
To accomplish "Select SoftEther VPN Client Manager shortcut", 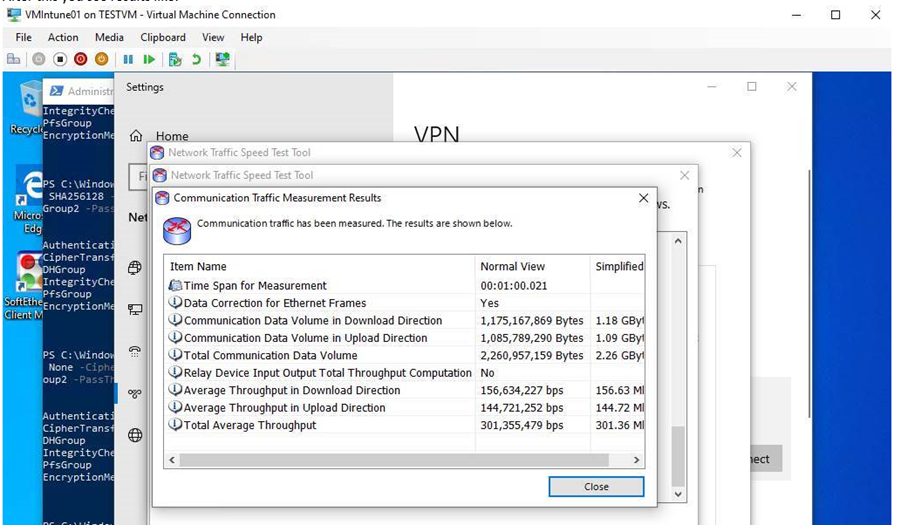I will (23, 286).
